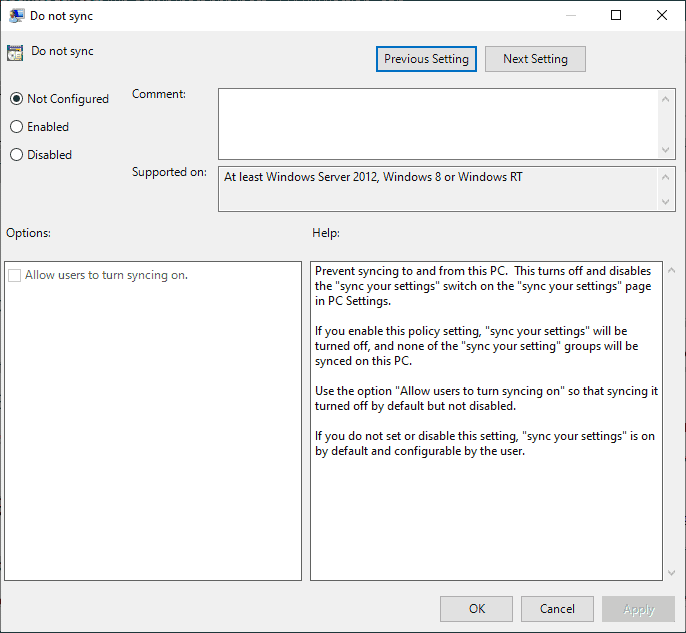Click the Help paragraph starting 'If you enable this policy'
Viewport: 686px width, 633px height.
click(476, 346)
